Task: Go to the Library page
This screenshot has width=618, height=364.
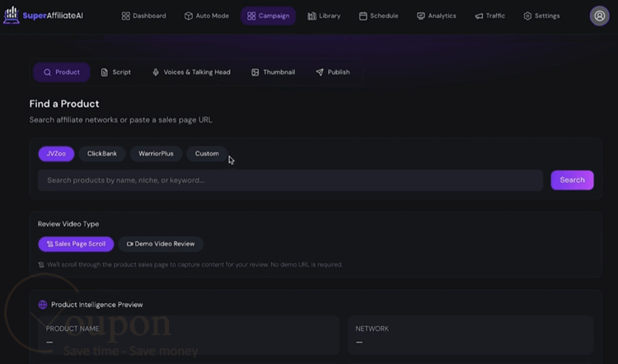Action: pos(324,16)
